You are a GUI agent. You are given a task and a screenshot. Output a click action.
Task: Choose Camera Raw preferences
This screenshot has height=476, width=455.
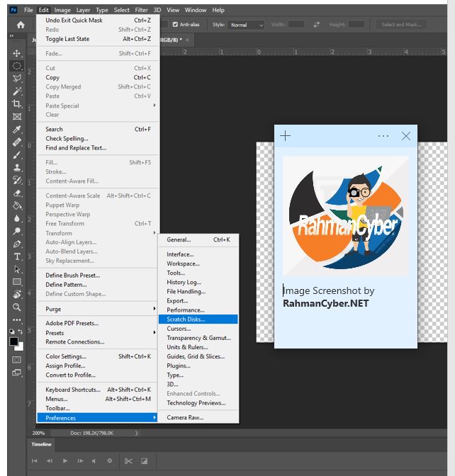tap(198, 418)
